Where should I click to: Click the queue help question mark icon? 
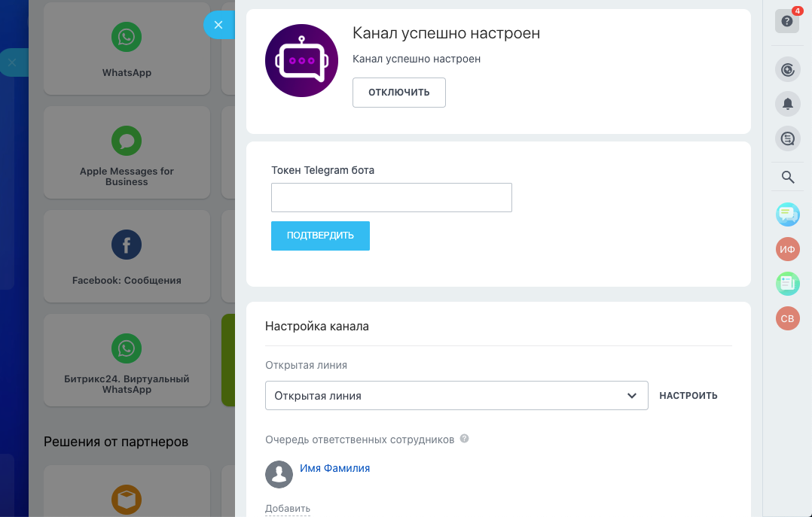pos(465,439)
